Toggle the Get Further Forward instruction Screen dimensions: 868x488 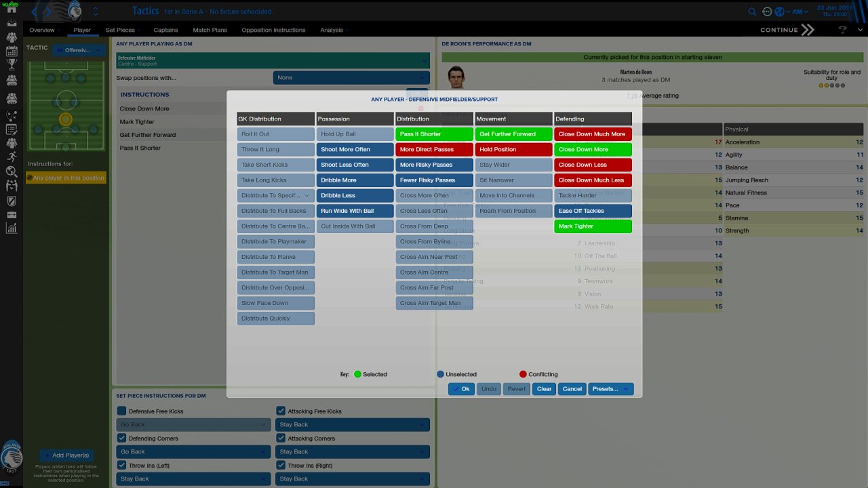click(513, 134)
